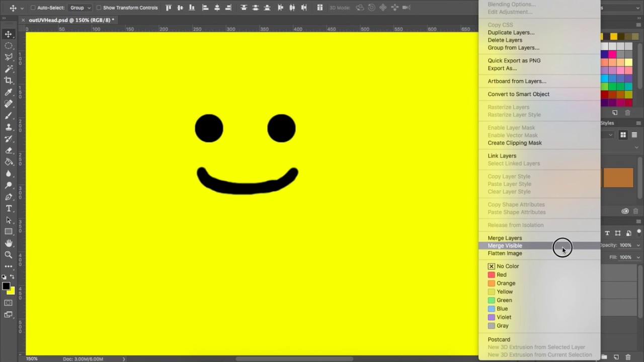Select the Pen tool
Viewport: 644px width, 362px height.
click(x=9, y=197)
